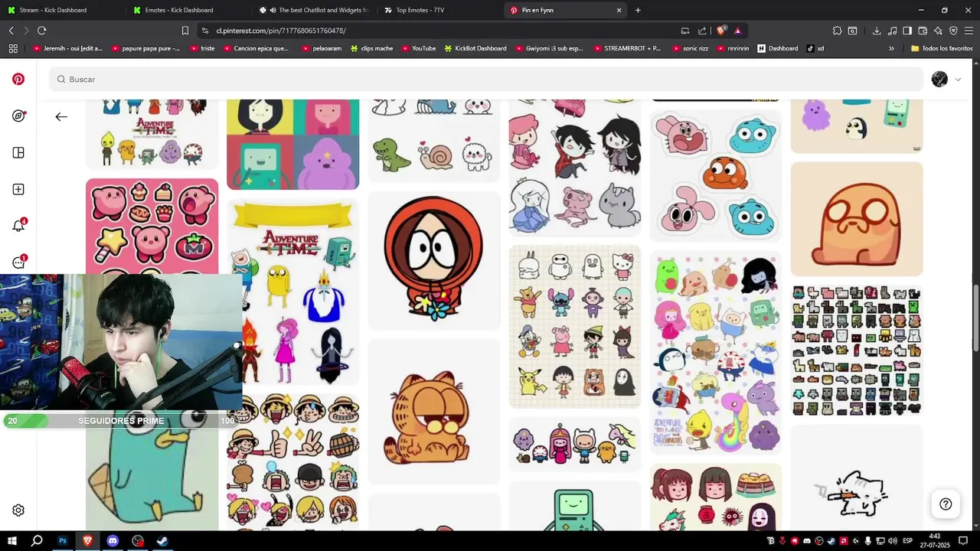Viewport: 980px width, 551px height.
Task: Click the page vertical scrollbar thumb
Action: 975,318
